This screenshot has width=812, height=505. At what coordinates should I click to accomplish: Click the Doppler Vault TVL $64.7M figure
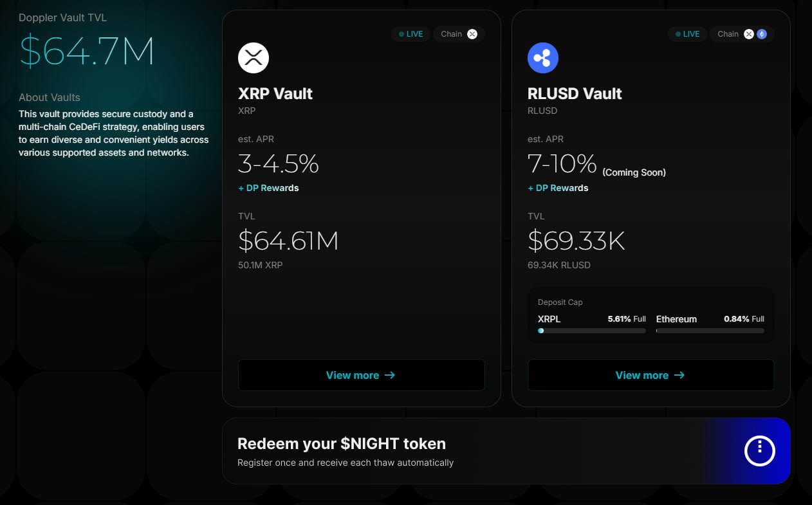click(x=87, y=51)
